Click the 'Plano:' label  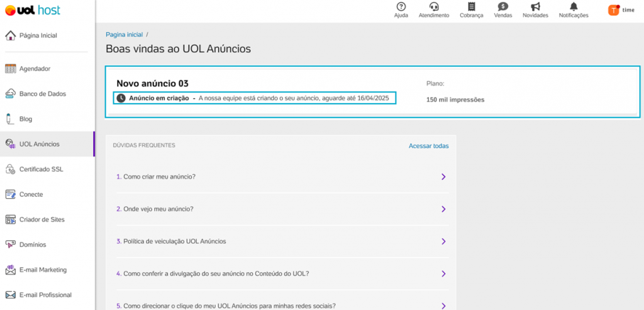tap(435, 84)
